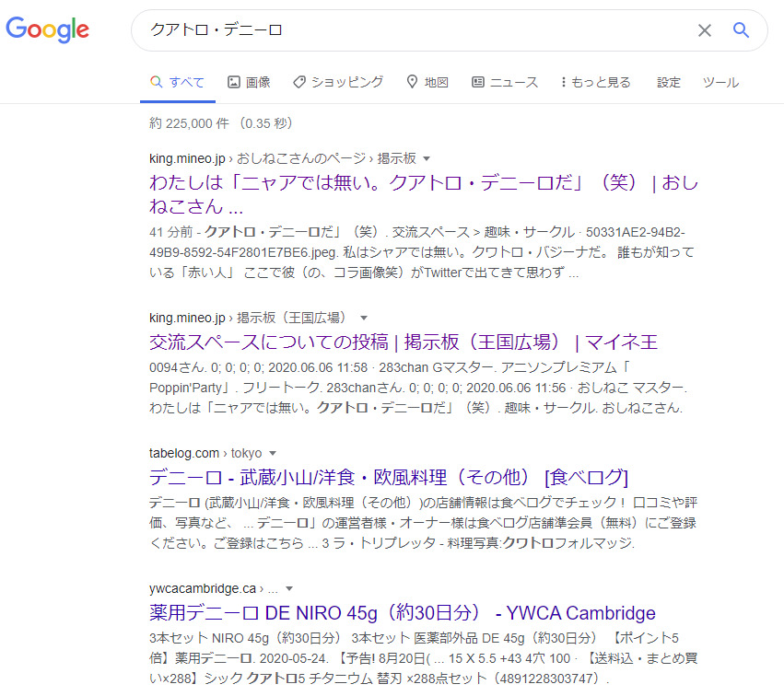Click snippet text starting 3本セット NIRO 45g

[423, 658]
